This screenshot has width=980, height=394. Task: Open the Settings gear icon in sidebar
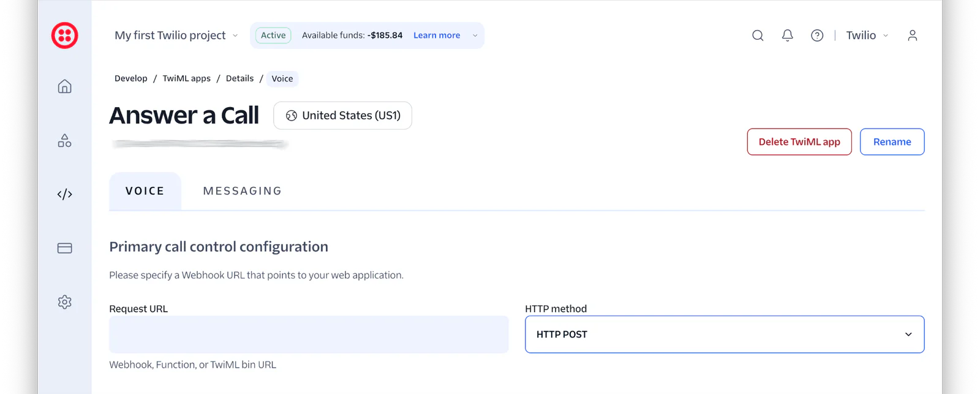coord(64,302)
